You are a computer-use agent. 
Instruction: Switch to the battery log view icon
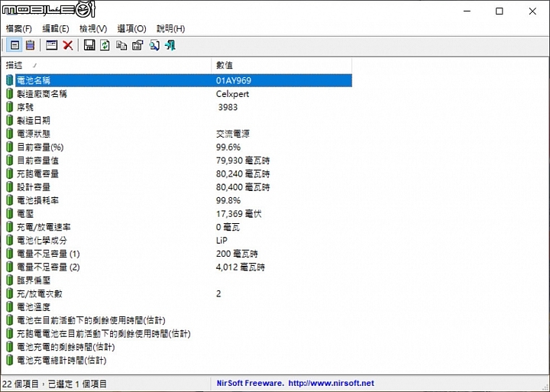(30, 45)
